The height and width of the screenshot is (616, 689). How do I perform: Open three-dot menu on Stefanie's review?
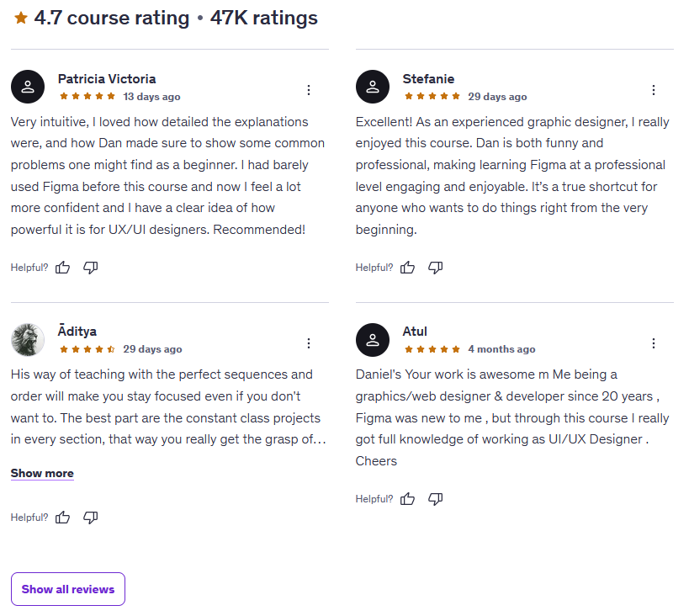[654, 90]
